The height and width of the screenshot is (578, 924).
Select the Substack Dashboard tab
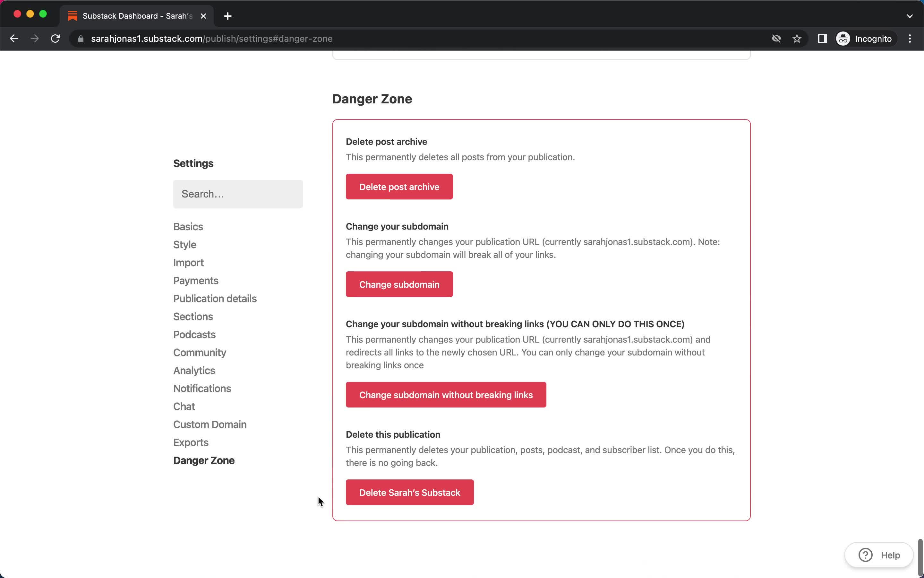point(137,16)
